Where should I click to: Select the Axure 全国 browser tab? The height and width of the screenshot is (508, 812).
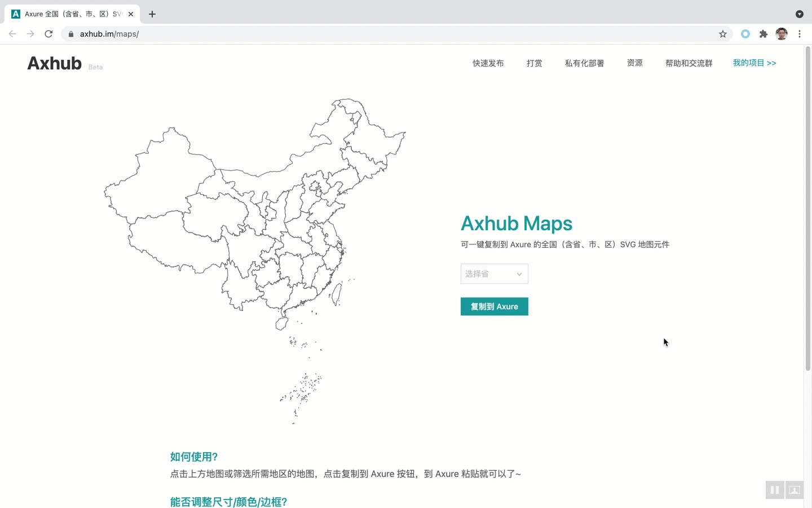(73, 14)
